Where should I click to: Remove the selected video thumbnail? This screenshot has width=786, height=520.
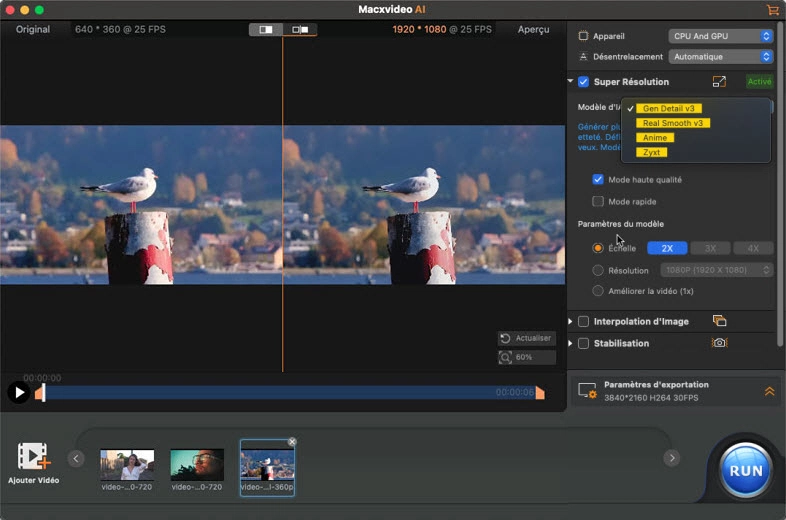tap(292, 442)
